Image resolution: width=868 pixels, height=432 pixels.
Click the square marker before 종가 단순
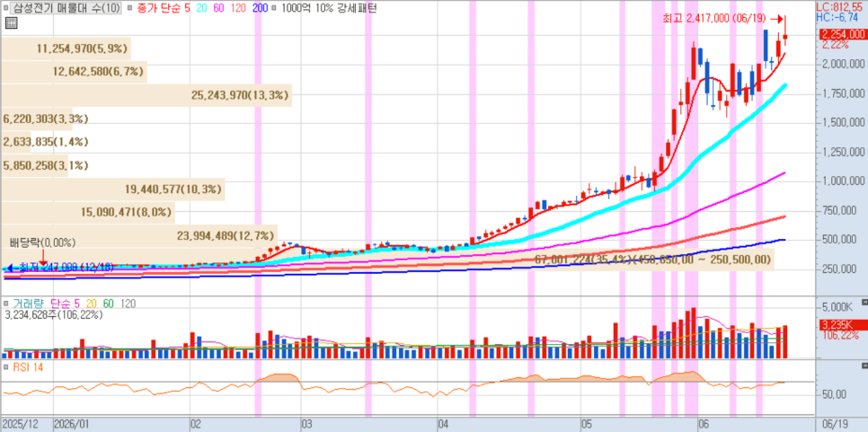128,8
